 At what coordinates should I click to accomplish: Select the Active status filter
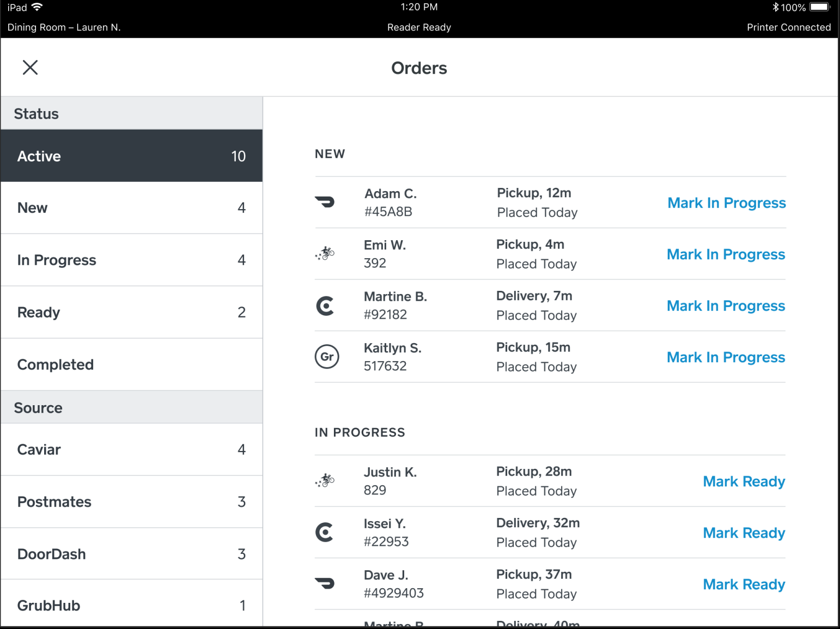pos(131,156)
